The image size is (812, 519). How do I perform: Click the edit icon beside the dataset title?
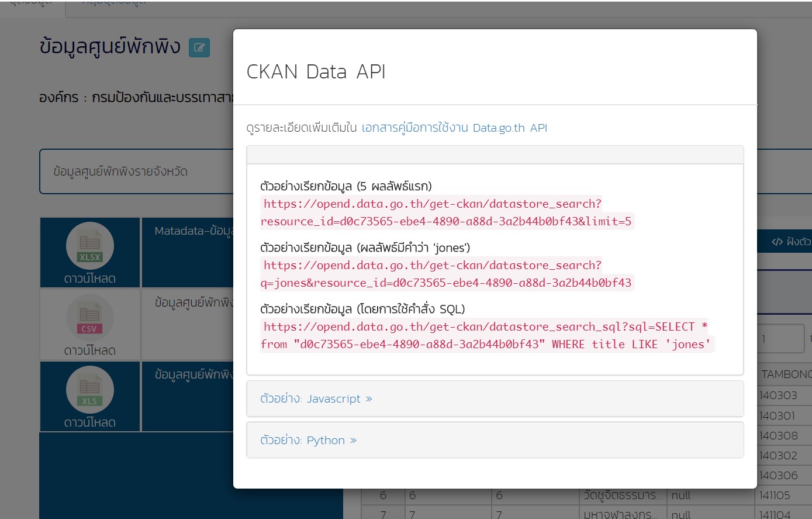tap(199, 48)
